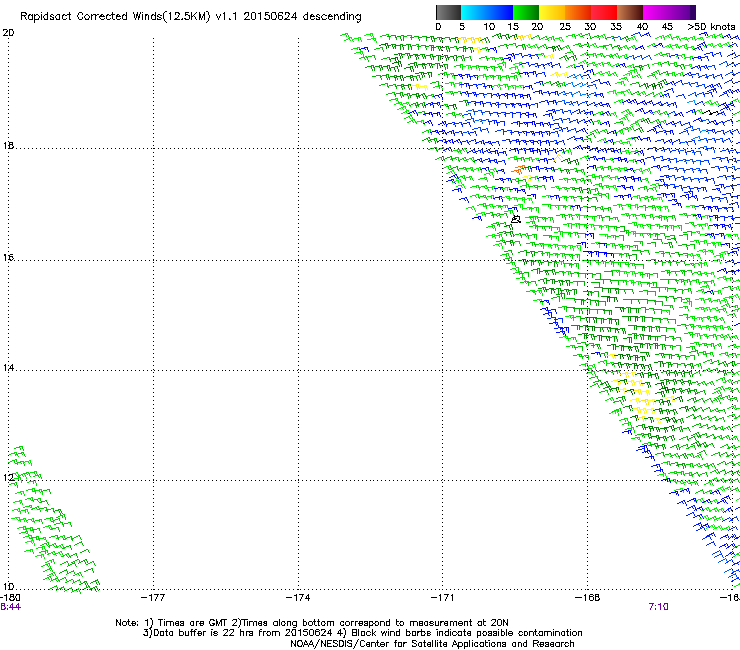Click the latitude label 16
The image size is (740, 650).
click(8, 258)
